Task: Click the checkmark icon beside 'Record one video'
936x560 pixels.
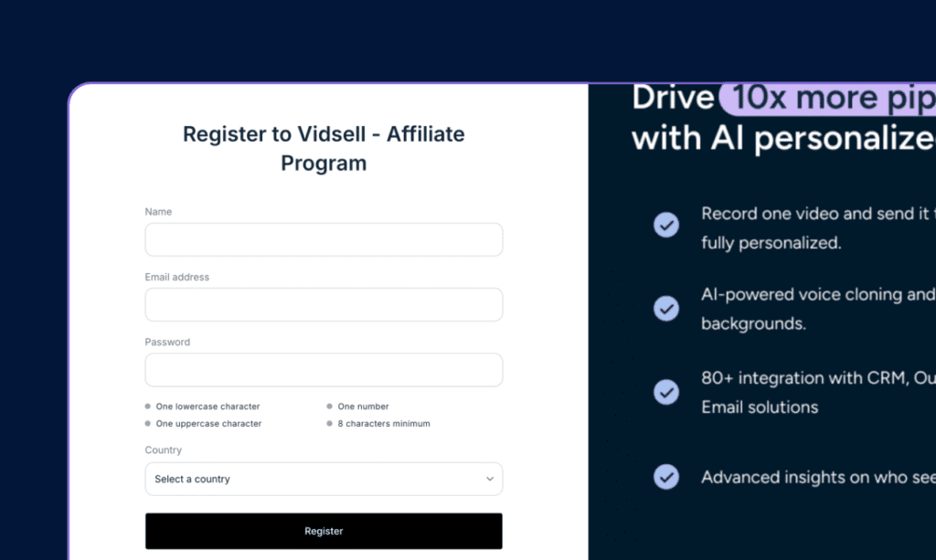Action: (x=666, y=225)
